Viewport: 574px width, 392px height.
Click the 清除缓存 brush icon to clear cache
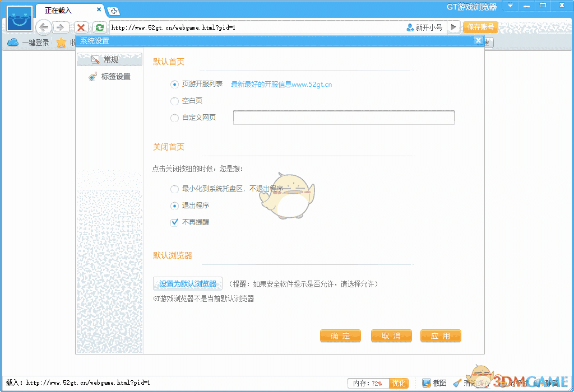(457, 383)
